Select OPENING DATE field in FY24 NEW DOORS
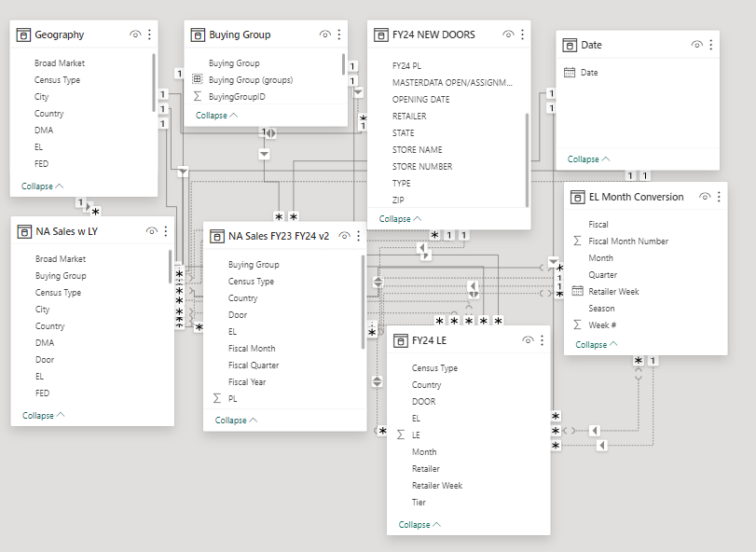 click(x=421, y=100)
